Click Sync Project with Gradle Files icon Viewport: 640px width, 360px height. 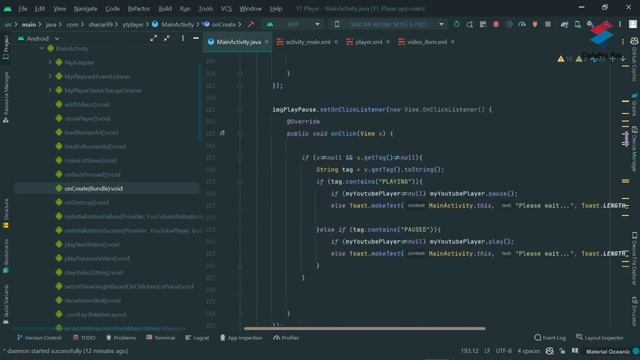564,24
